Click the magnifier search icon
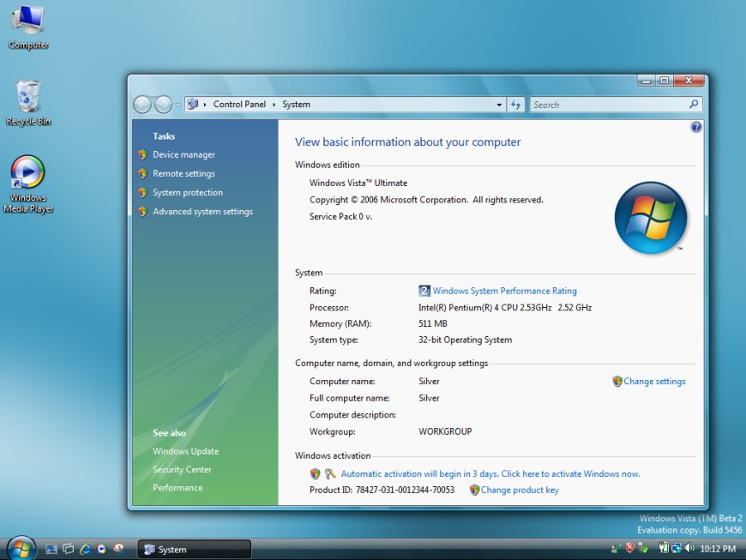This screenshot has width=746, height=560. point(695,104)
